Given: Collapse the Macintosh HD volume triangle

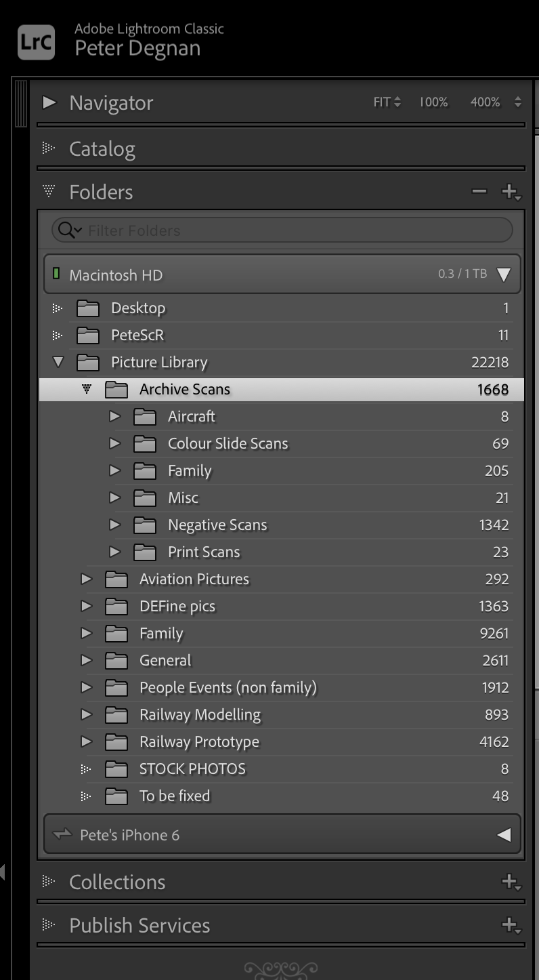Looking at the screenshot, I should 503,274.
